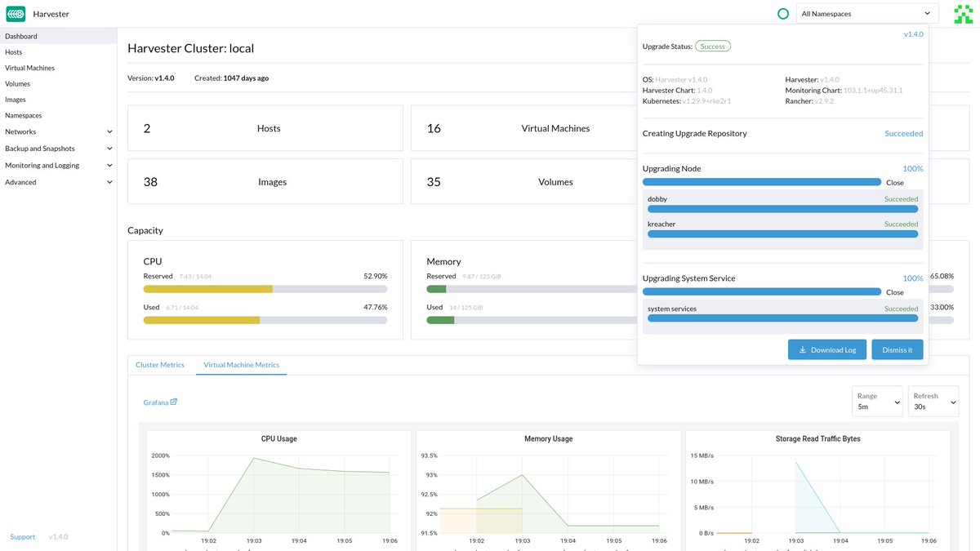Click the Memory Used progress bar
Image resolution: width=980 pixels, height=551 pixels.
(532, 320)
